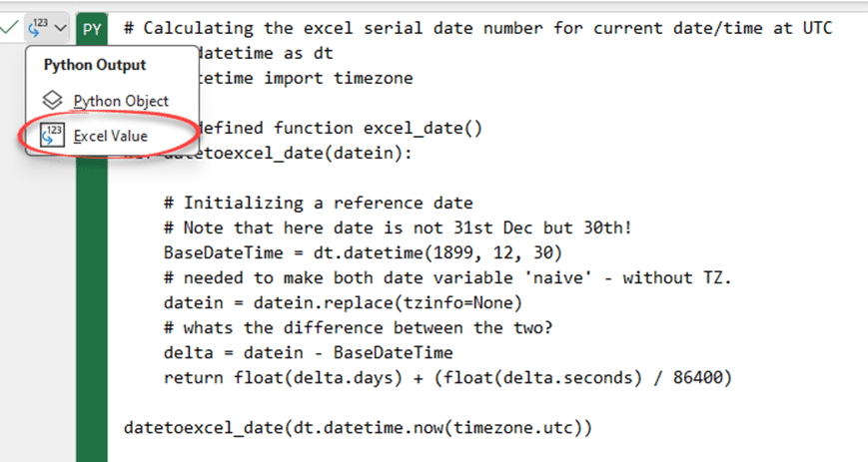Click the 123 icon beside Excel Value
The image size is (868, 462).
pyautogui.click(x=54, y=136)
